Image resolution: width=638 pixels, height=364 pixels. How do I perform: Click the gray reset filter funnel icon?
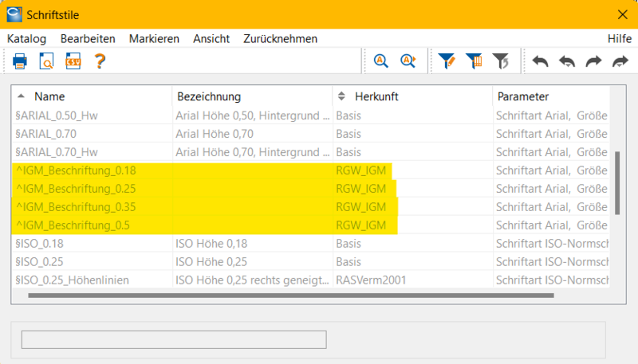501,61
